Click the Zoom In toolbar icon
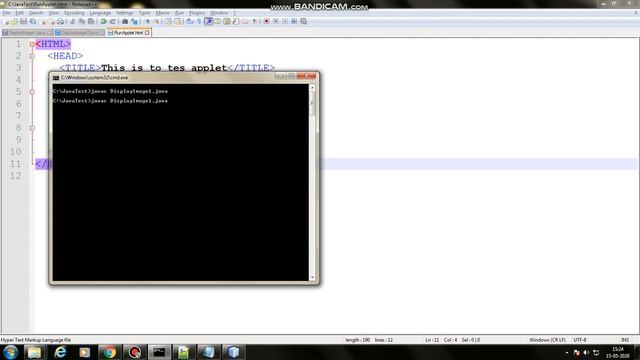The image size is (640, 360). point(147,21)
